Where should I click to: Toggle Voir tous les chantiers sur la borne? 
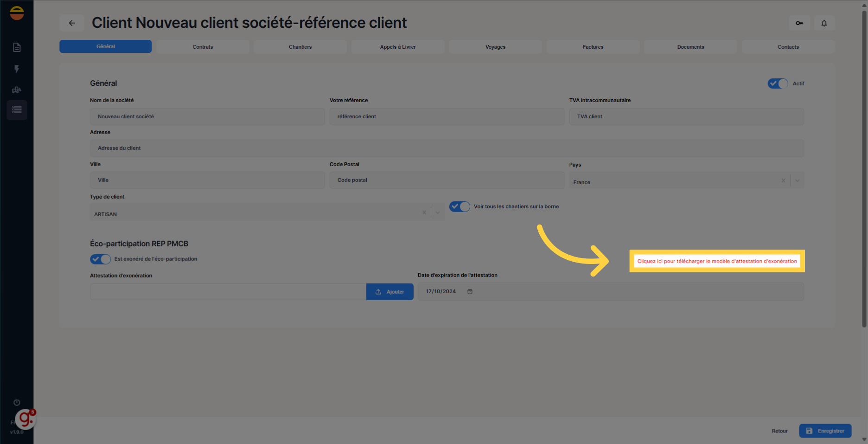(x=460, y=206)
